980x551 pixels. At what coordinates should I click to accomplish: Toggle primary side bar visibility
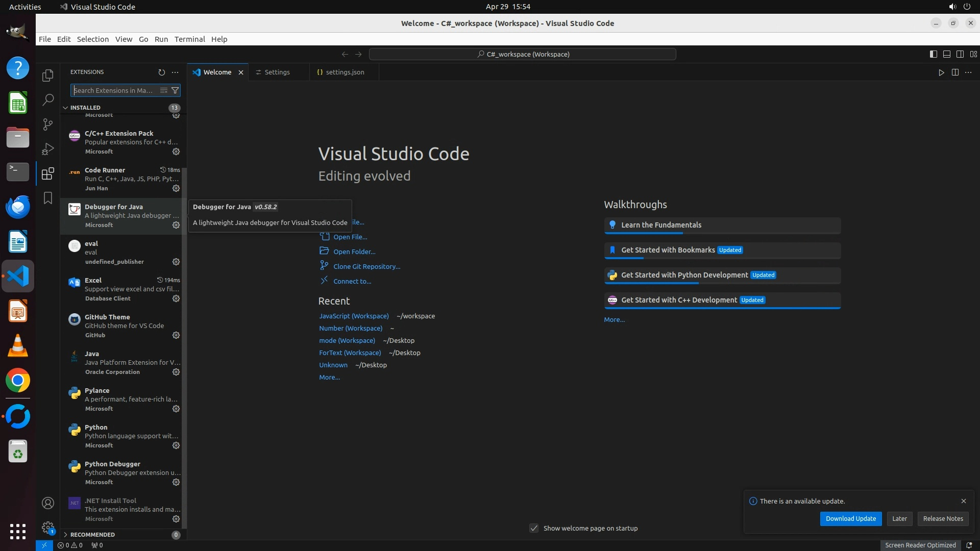tap(933, 54)
